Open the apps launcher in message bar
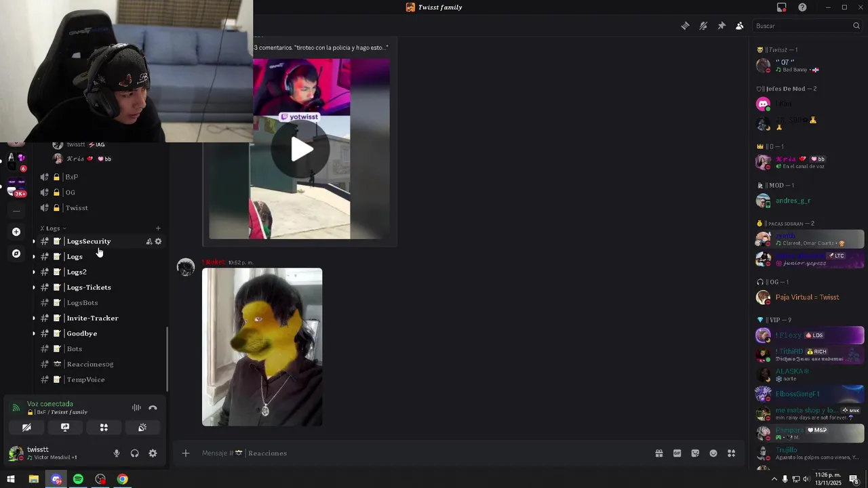This screenshot has height=488, width=868. (x=732, y=453)
